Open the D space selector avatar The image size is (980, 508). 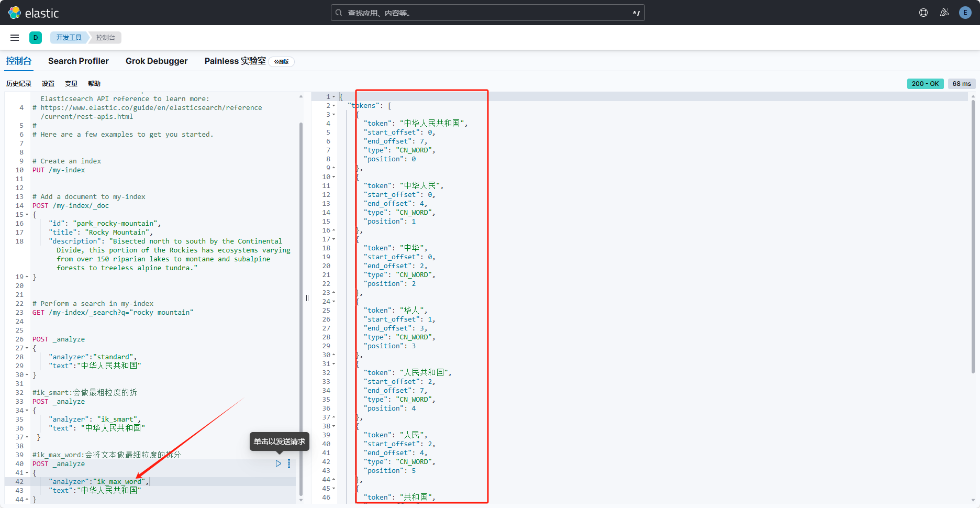click(36, 38)
